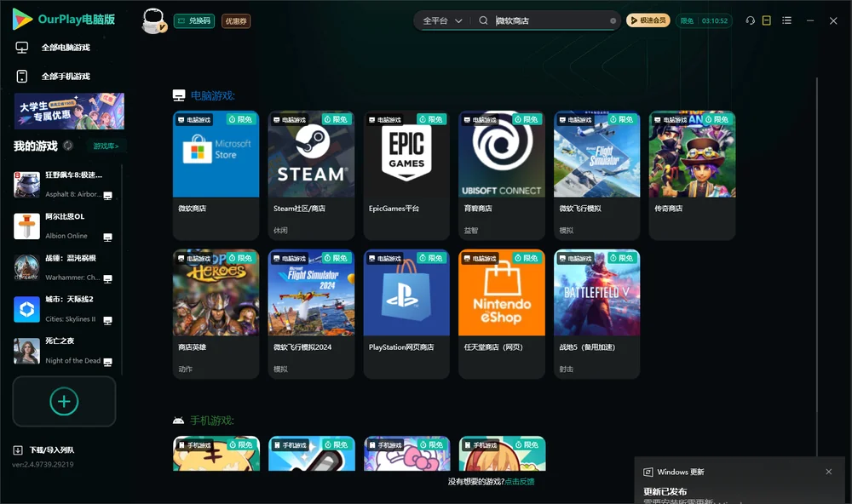The image size is (852, 504).
Task: Click the search magnifier icon
Action: tap(483, 20)
